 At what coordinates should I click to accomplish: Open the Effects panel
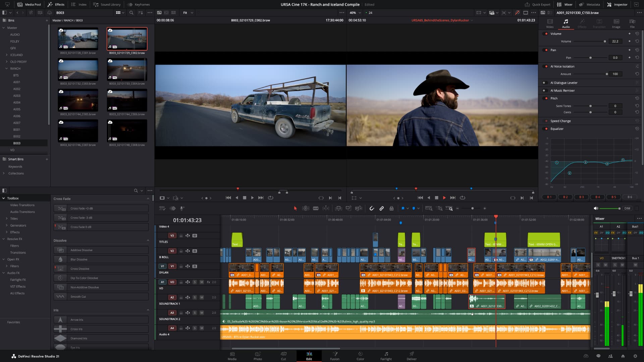click(x=56, y=4)
